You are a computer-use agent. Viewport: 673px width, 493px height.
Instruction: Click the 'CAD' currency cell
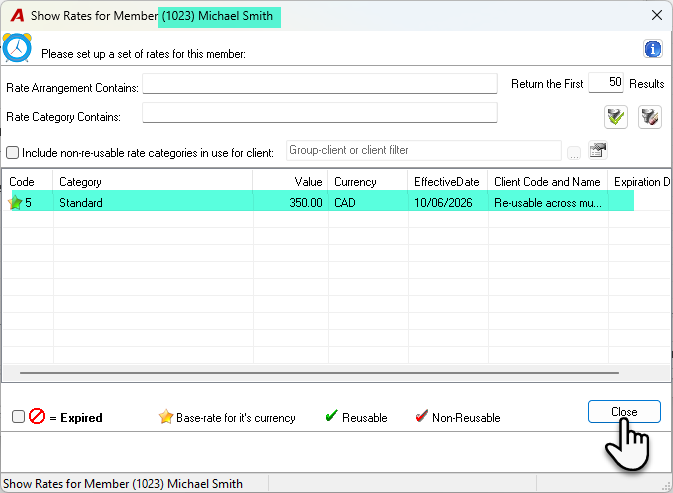[368, 203]
